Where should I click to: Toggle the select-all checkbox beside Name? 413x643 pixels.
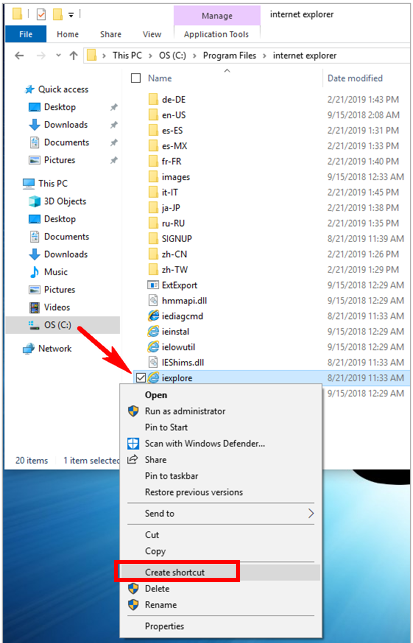136,78
